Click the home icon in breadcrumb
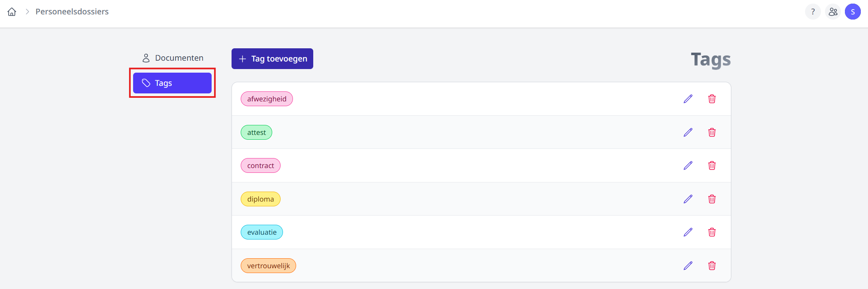This screenshot has width=868, height=289. tap(12, 12)
